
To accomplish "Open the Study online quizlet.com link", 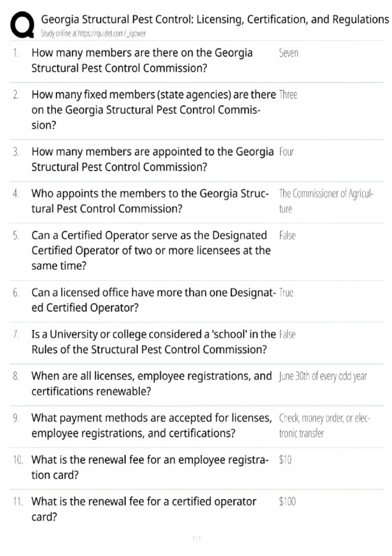I will pyautogui.click(x=93, y=33).
